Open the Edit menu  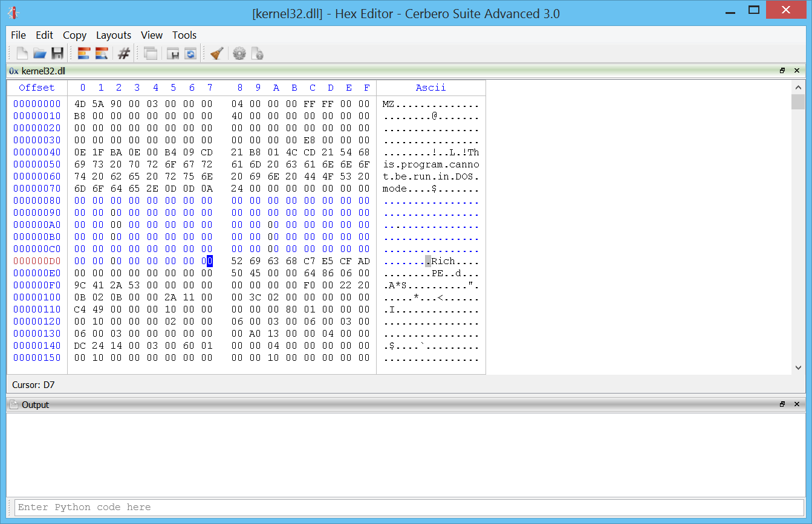tap(44, 35)
